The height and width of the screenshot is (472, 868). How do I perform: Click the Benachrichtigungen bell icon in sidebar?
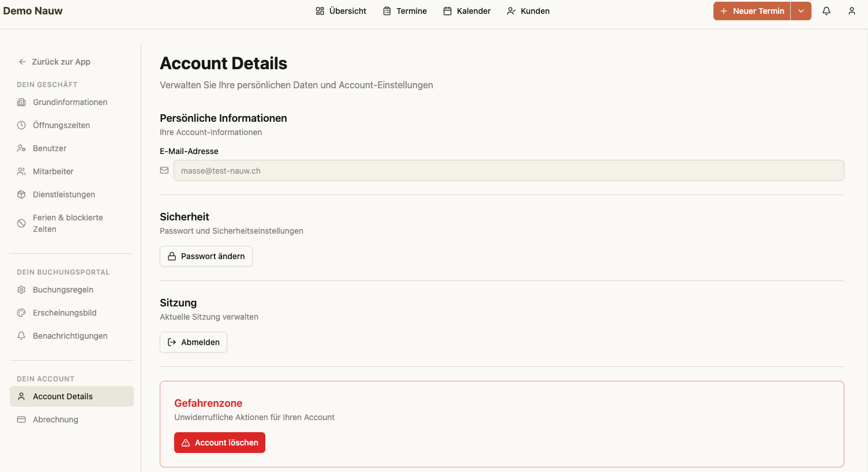point(21,336)
